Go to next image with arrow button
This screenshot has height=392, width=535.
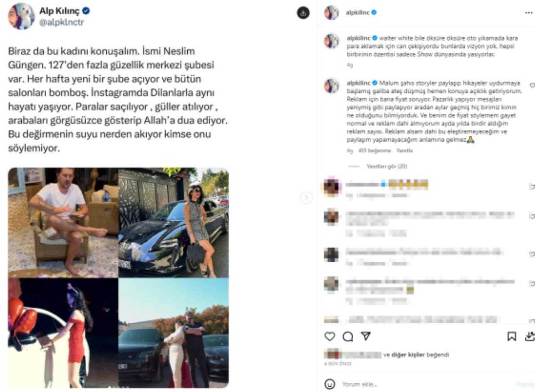tap(306, 198)
